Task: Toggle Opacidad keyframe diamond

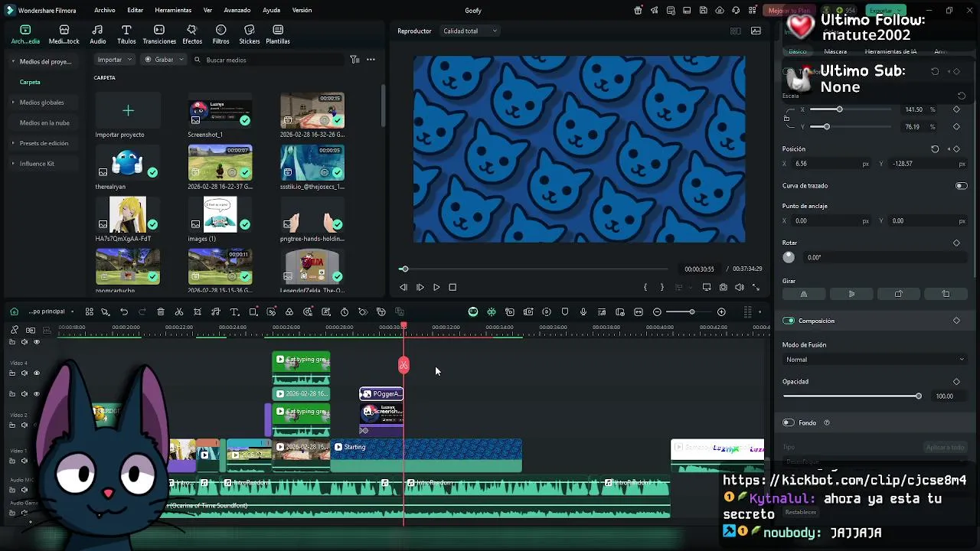Action: 956,382
